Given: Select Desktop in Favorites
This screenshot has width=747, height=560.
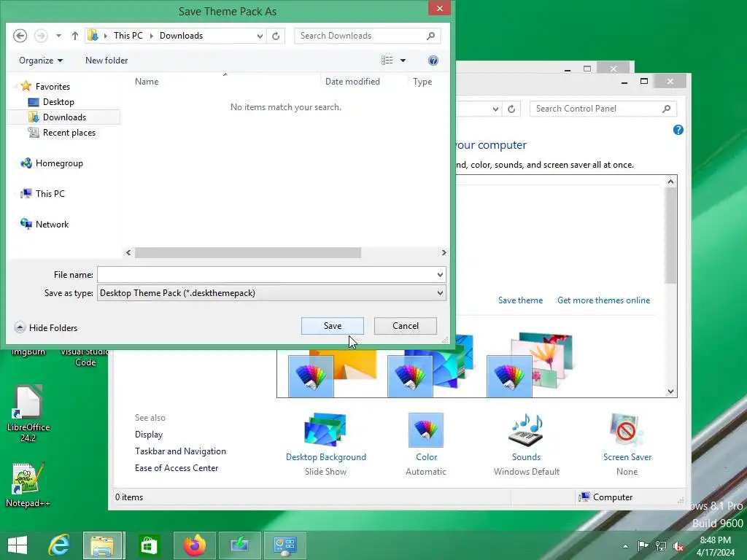Looking at the screenshot, I should [58, 102].
